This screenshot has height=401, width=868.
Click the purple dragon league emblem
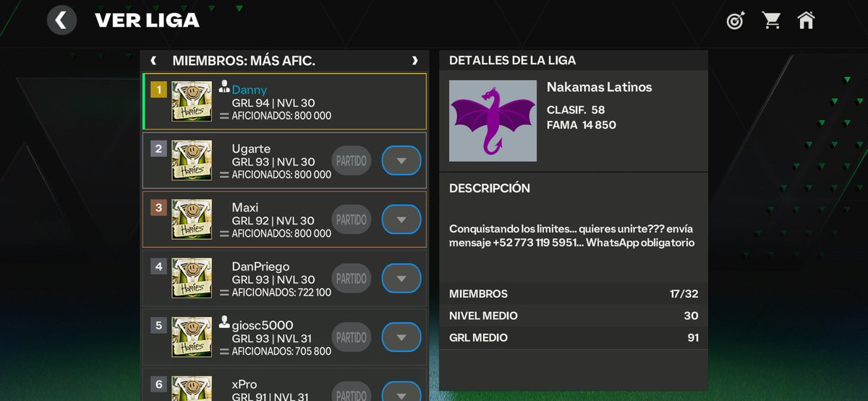click(x=493, y=120)
